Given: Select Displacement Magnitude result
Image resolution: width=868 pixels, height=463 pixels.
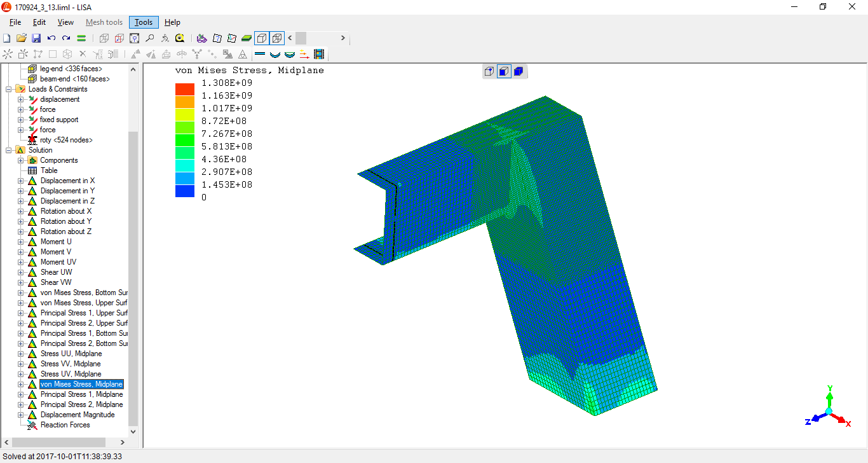Looking at the screenshot, I should (x=78, y=415).
